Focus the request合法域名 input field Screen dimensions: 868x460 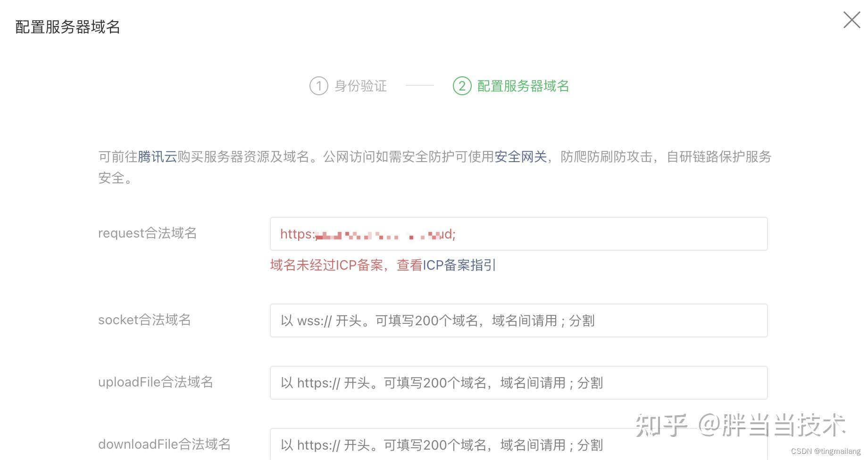[x=518, y=234]
